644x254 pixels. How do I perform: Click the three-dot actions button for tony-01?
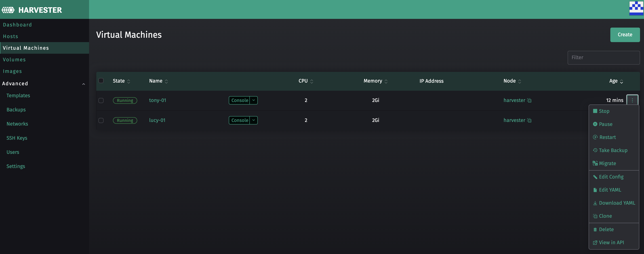click(632, 100)
